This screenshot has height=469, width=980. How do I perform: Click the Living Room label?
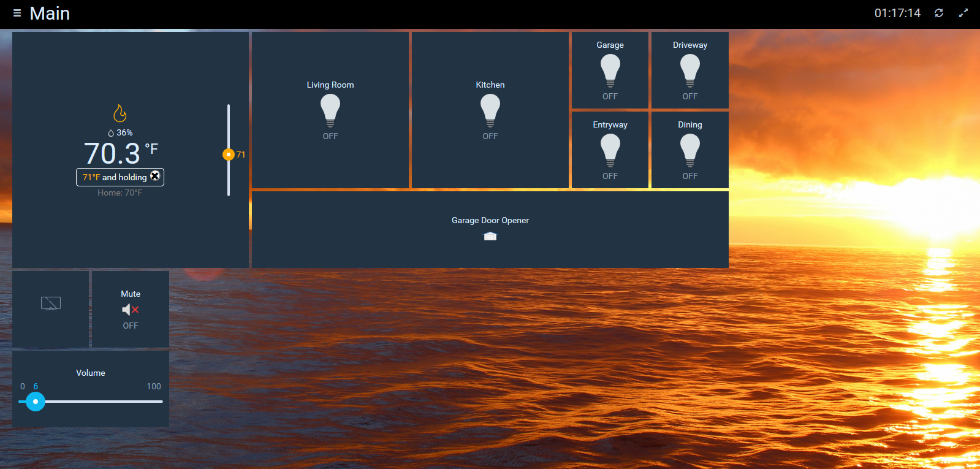(x=330, y=85)
